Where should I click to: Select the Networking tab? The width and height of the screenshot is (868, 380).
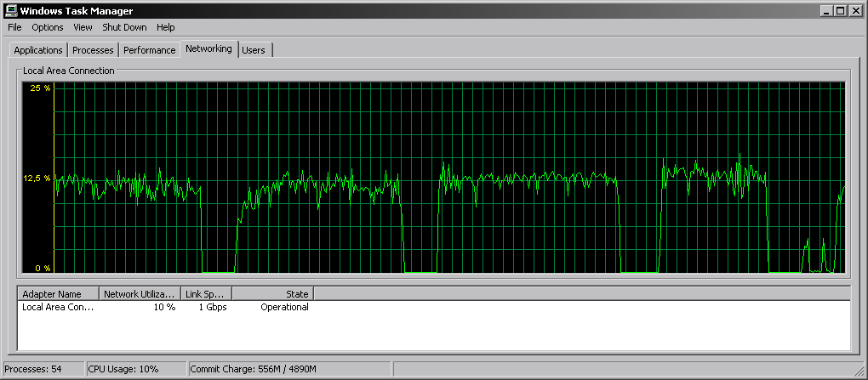click(208, 48)
